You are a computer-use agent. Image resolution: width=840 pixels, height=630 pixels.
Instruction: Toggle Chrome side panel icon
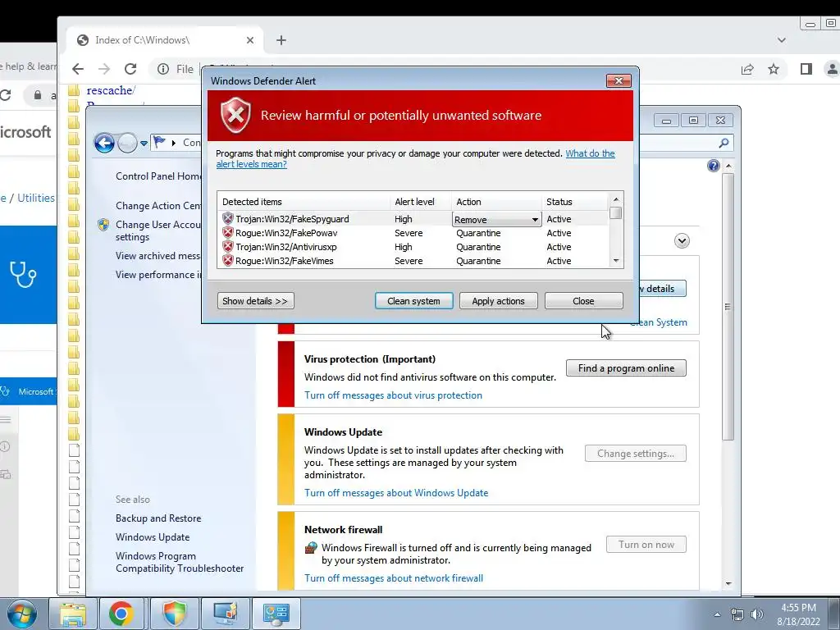806,69
